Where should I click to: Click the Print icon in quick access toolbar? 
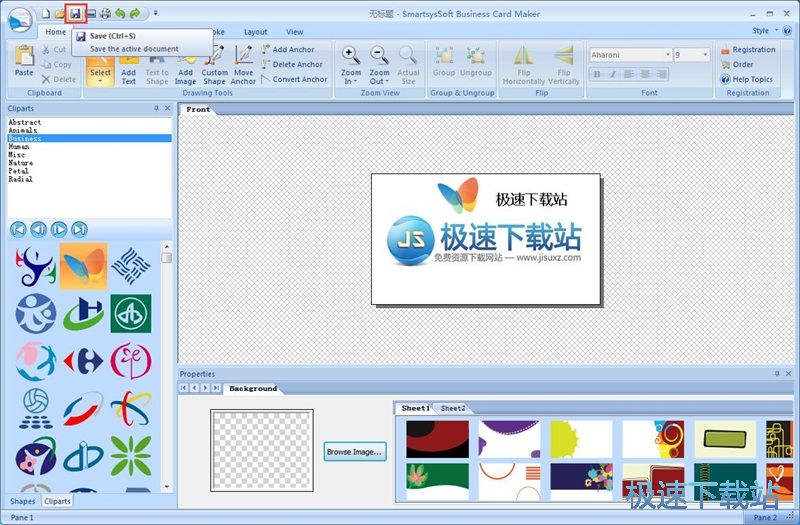point(105,14)
